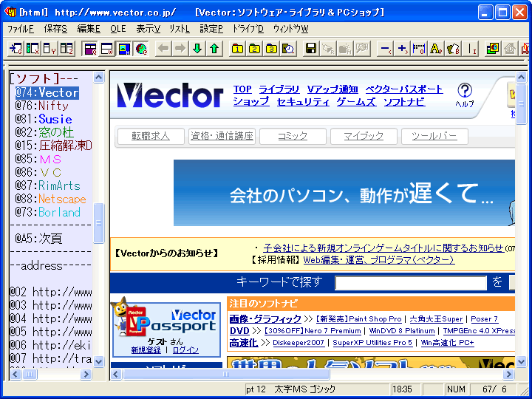Open the 画像・グラフィック category link

[265, 319]
